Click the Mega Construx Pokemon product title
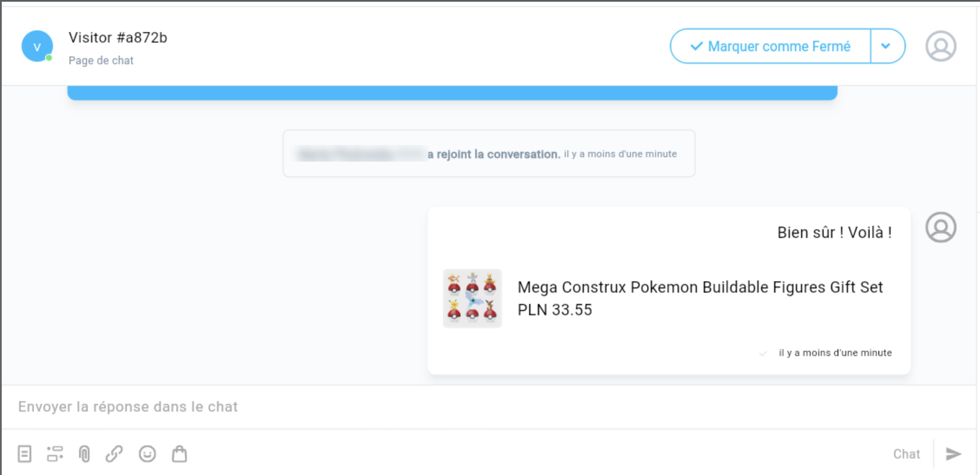980x475 pixels. pos(700,287)
